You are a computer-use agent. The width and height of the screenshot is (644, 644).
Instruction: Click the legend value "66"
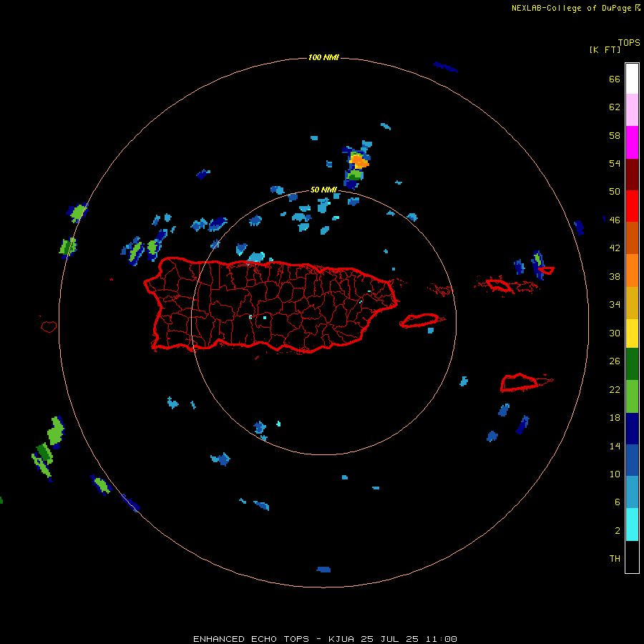tap(615, 79)
